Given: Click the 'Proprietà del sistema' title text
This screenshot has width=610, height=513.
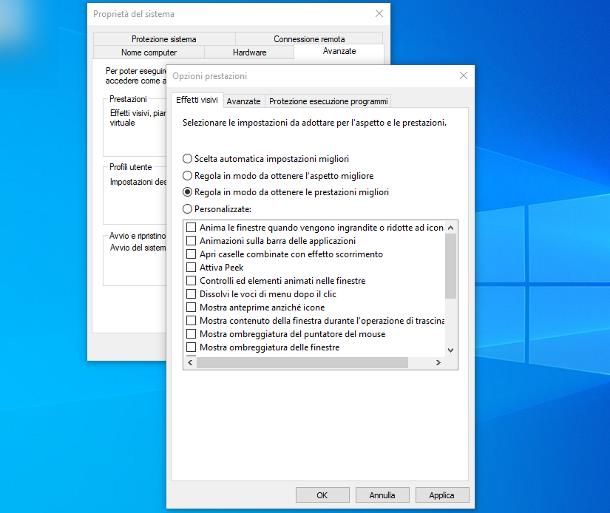Looking at the screenshot, I should (x=134, y=14).
